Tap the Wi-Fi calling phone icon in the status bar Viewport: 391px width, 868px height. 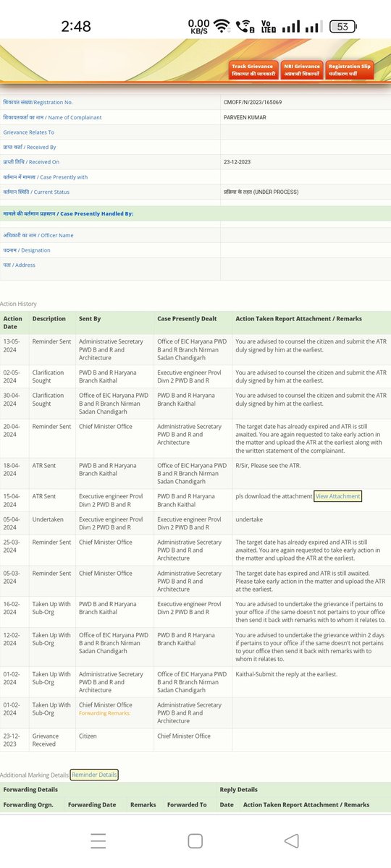(244, 27)
